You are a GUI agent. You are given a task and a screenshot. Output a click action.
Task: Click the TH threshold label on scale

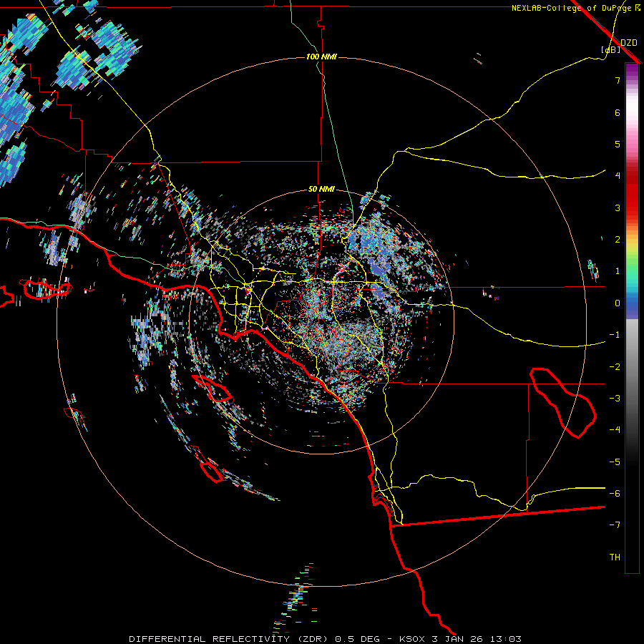click(x=615, y=557)
